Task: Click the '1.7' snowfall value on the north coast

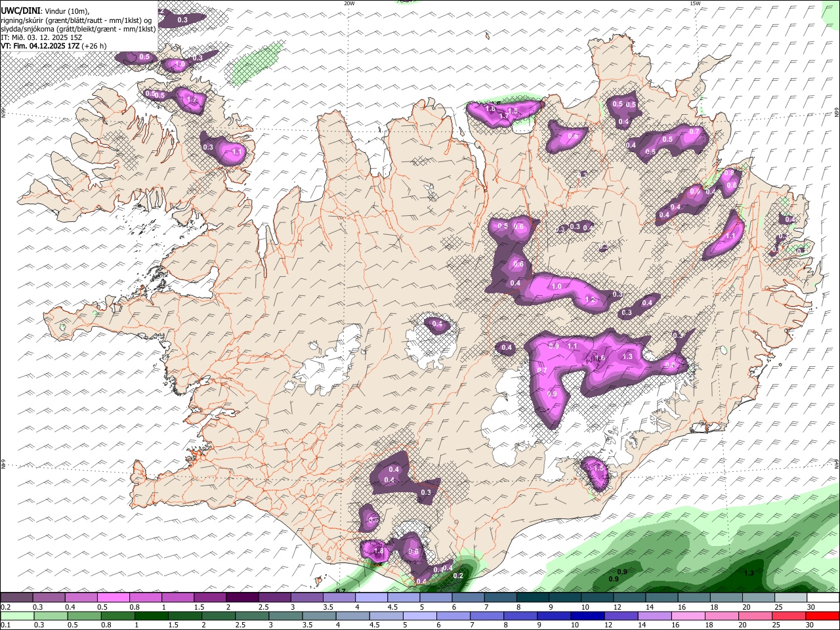Action: click(x=504, y=116)
